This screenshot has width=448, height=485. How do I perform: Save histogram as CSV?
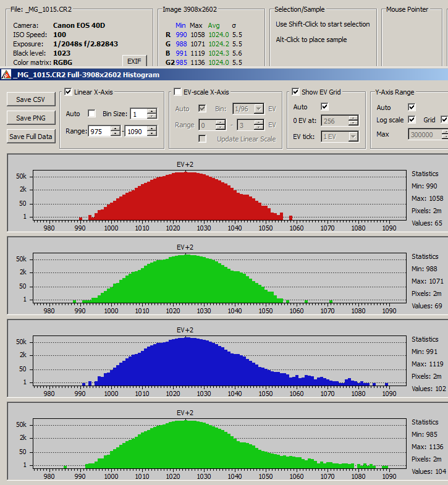tap(30, 99)
